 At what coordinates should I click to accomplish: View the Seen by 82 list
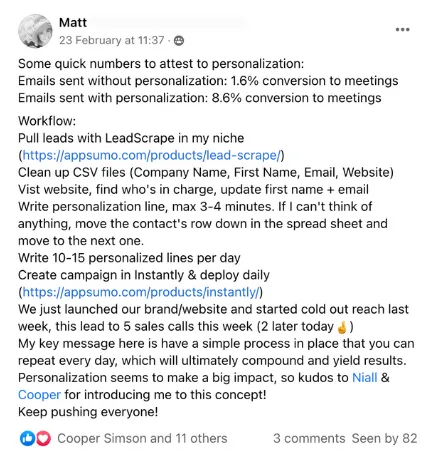click(x=384, y=438)
